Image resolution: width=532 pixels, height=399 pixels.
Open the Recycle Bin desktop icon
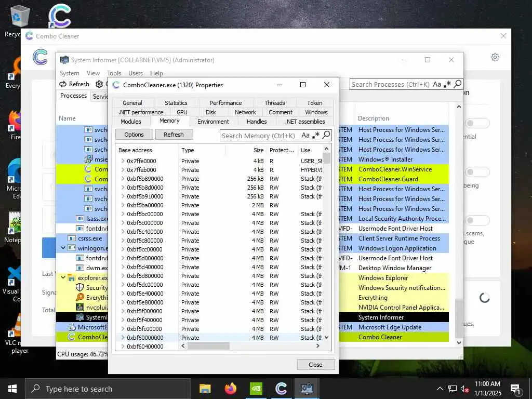pyautogui.click(x=20, y=17)
